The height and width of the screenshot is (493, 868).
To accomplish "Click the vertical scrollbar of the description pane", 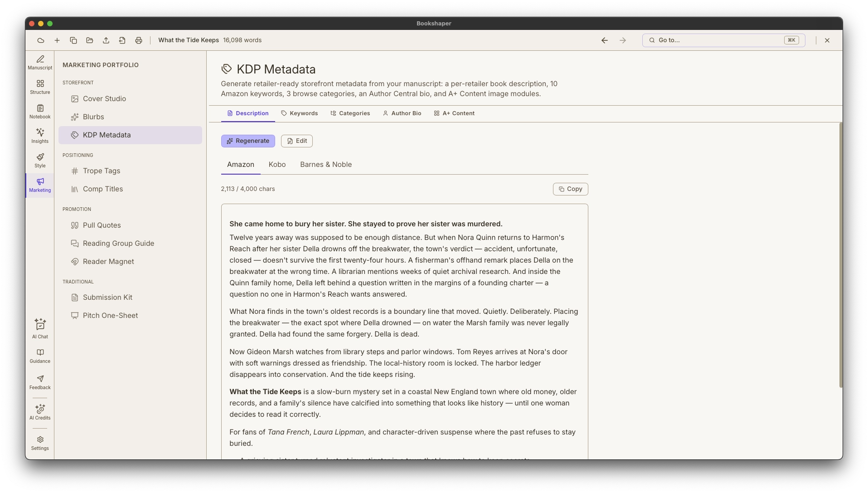I will (841, 255).
